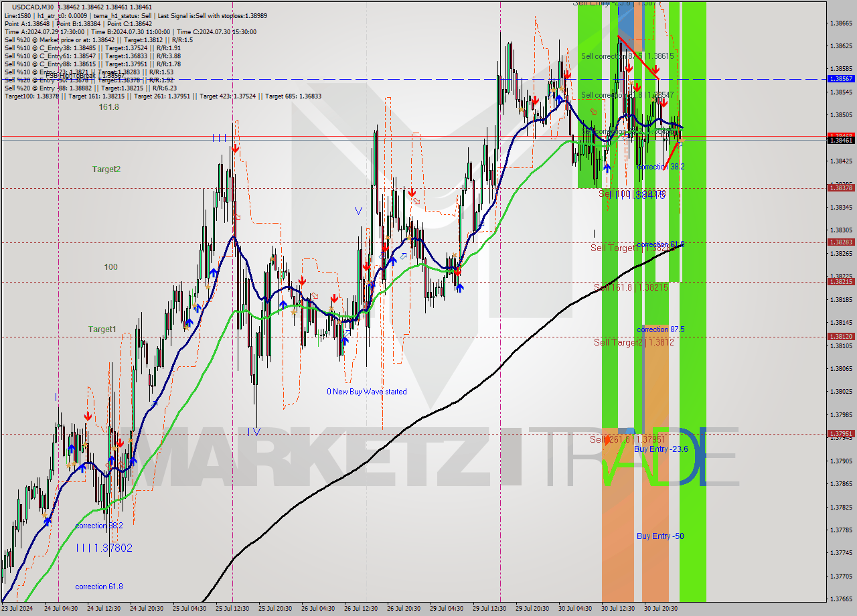This screenshot has height=616, width=857.
Task: Click the 1.38425 price axis value
Action: pyautogui.click(x=841, y=161)
